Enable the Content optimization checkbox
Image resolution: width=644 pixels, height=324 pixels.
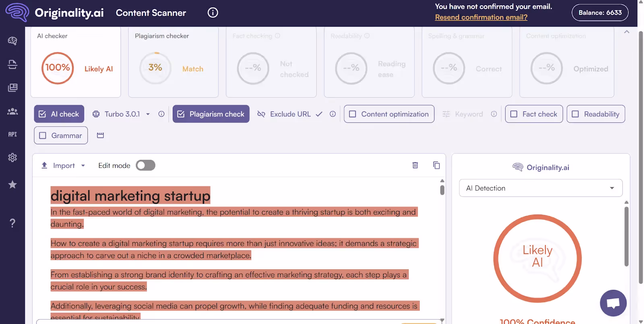click(389, 114)
